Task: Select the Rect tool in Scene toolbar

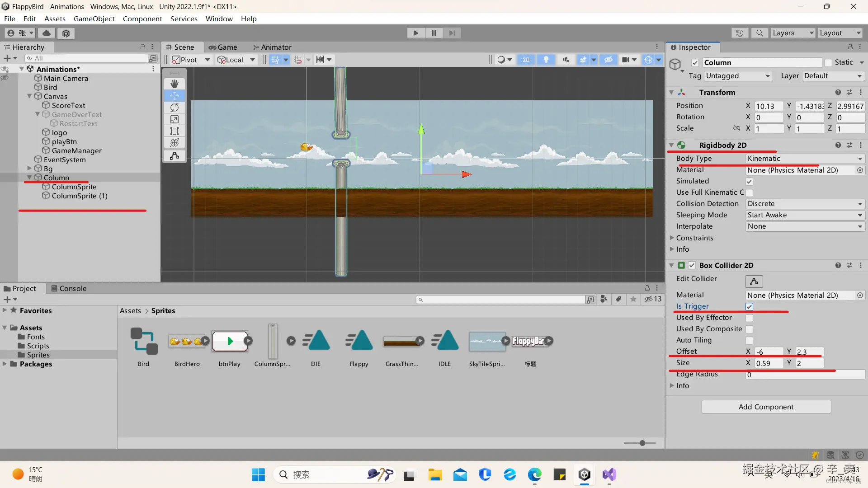Action: (x=175, y=131)
